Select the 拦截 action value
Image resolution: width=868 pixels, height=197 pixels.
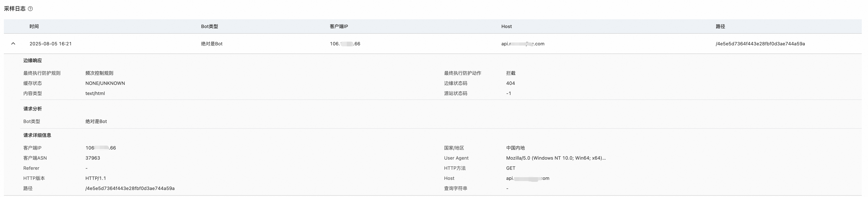511,73
